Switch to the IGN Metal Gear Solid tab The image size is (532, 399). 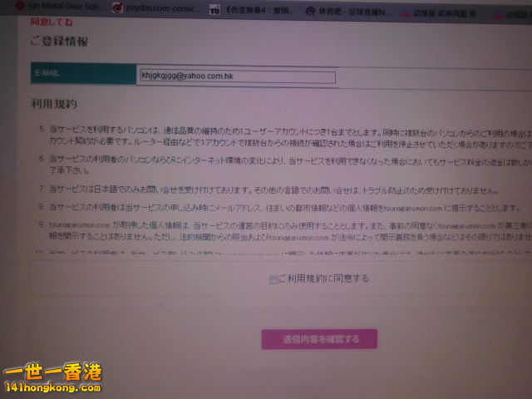pyautogui.click(x=62, y=7)
